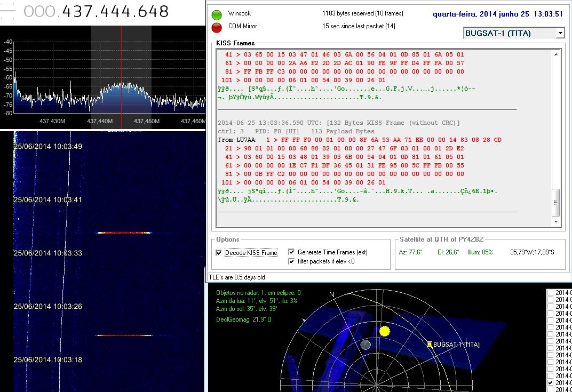
Task: Click waterfall timestamp 25/06/2014 10:03:18
Action: point(48,359)
